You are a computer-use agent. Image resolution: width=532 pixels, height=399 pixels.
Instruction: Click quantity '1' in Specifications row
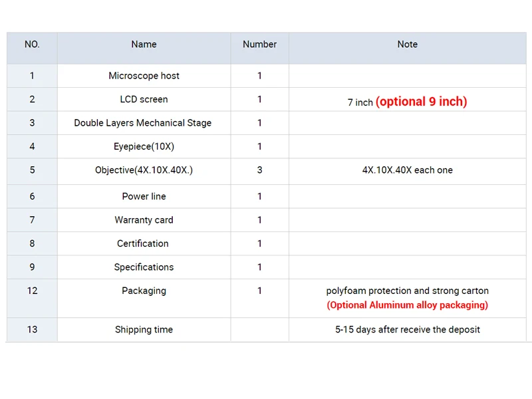259,267
